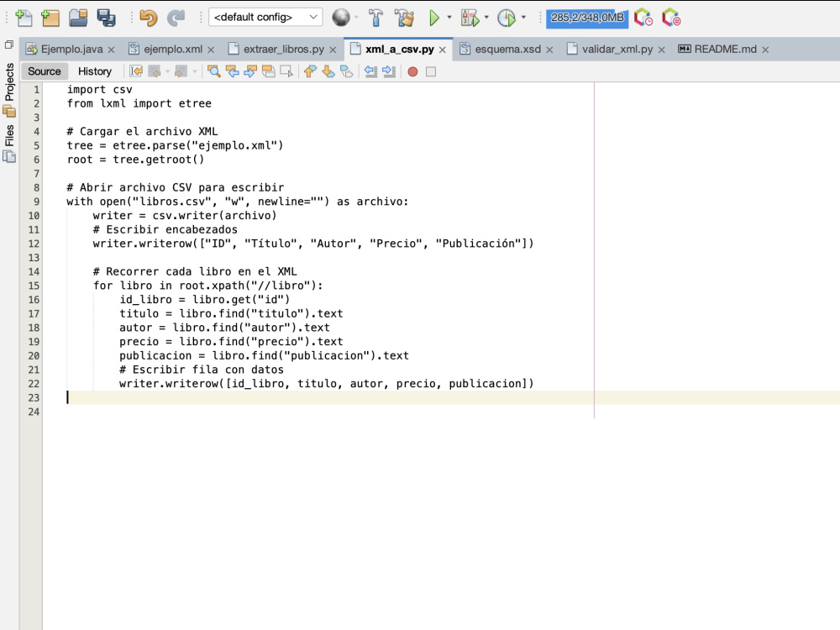Select the xml_a_csv.py tab
840x630 pixels.
400,50
